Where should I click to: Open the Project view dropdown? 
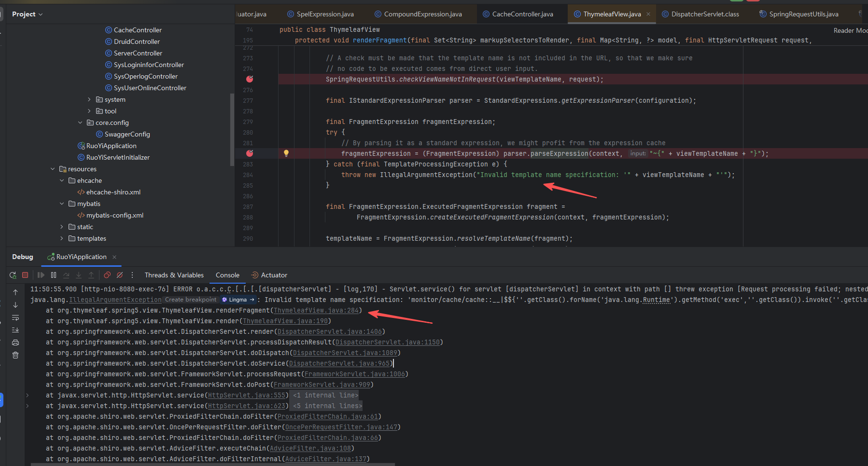(x=28, y=14)
